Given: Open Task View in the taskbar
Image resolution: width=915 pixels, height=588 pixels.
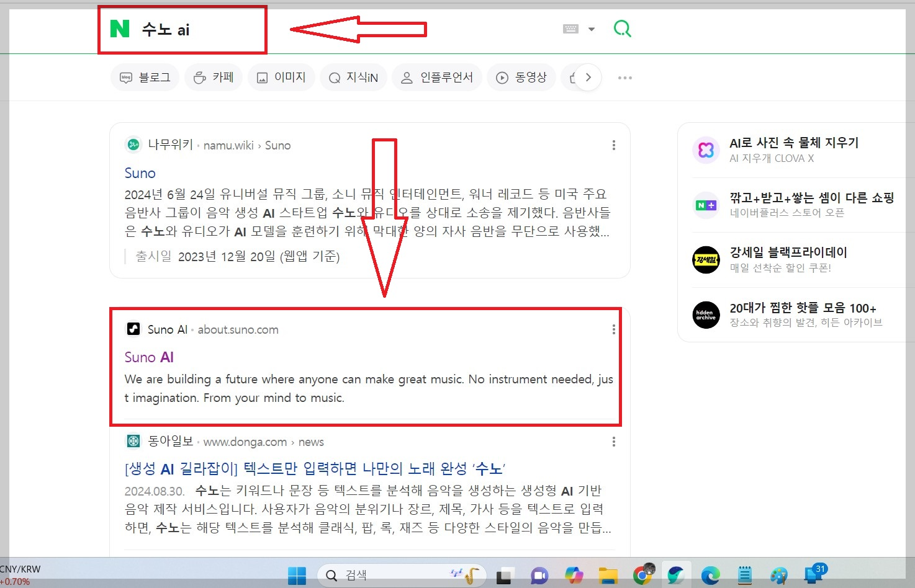Looking at the screenshot, I should pyautogui.click(x=505, y=576).
